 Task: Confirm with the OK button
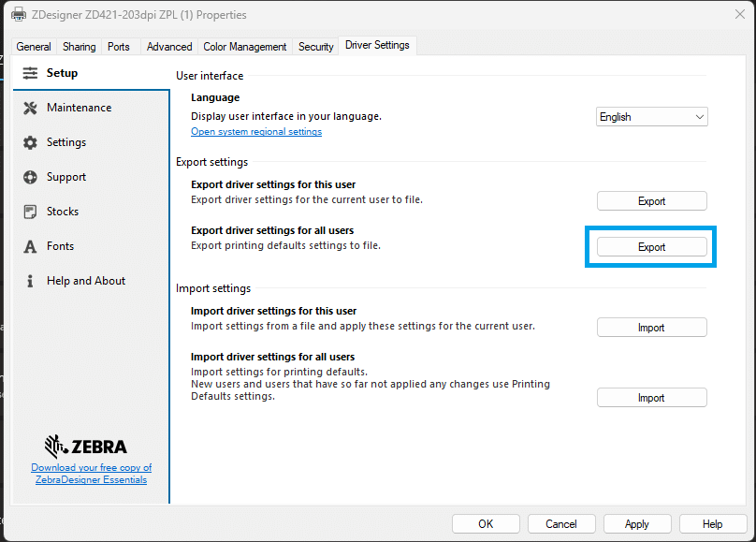486,524
